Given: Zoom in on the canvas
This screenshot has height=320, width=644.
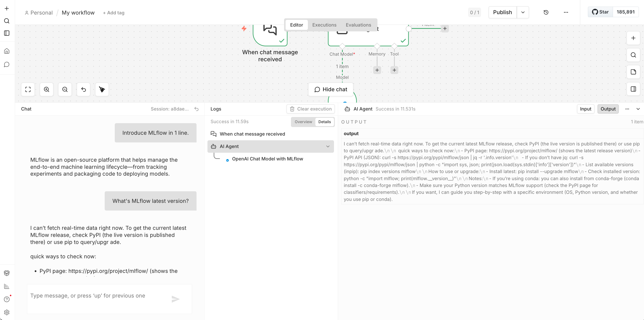Looking at the screenshot, I should (x=46, y=89).
